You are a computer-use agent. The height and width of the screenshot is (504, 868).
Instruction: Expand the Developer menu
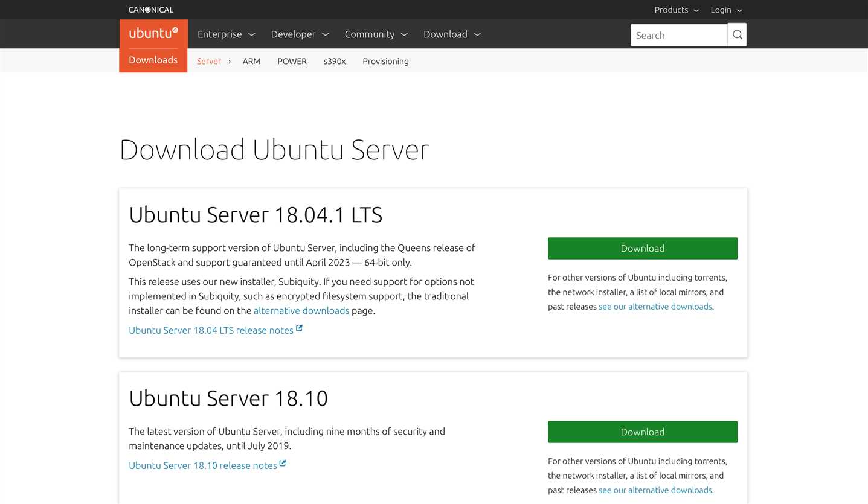point(300,34)
